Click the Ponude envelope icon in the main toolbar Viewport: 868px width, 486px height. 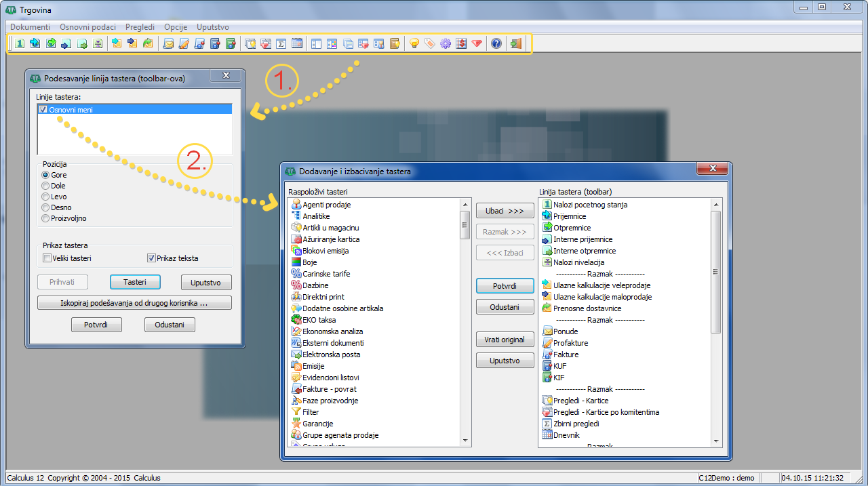pos(168,43)
